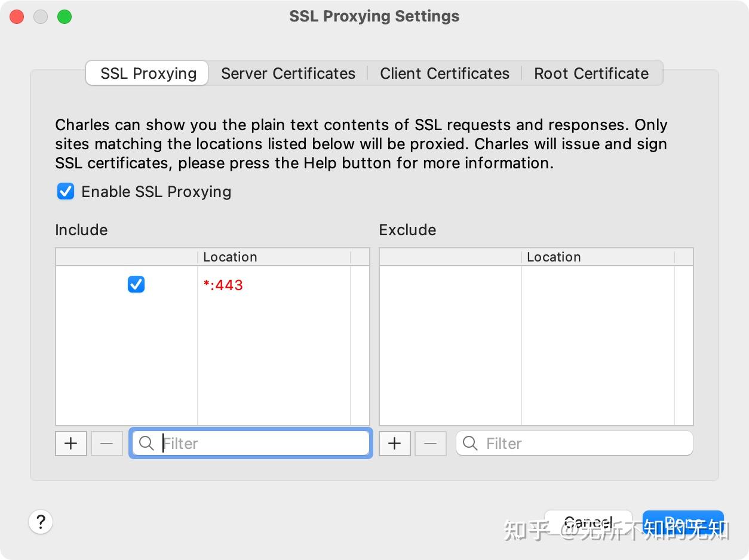
Task: Focus the Exclude list Filter field
Action: [x=575, y=444]
